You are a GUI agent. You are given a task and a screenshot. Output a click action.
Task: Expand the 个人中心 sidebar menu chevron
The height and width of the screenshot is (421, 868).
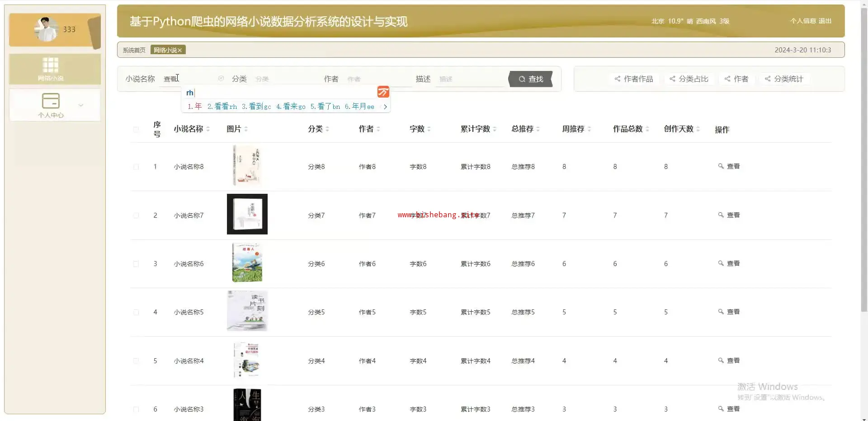point(81,105)
